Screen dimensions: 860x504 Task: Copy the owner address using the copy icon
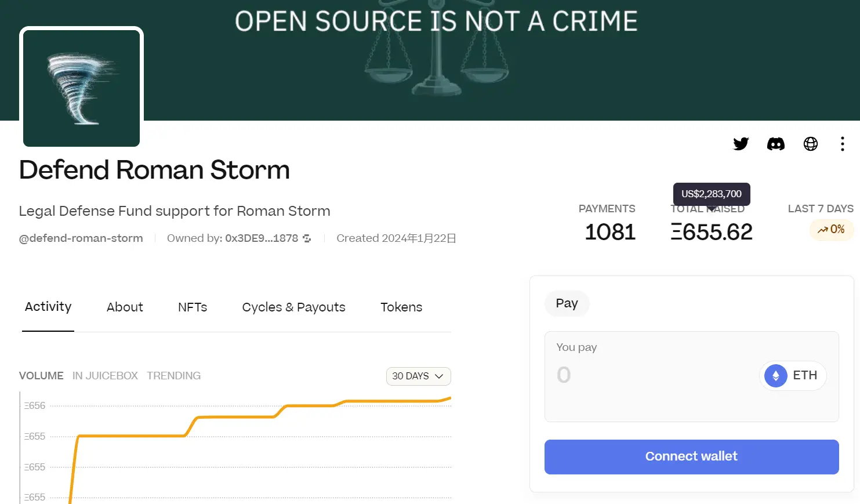[x=307, y=238]
